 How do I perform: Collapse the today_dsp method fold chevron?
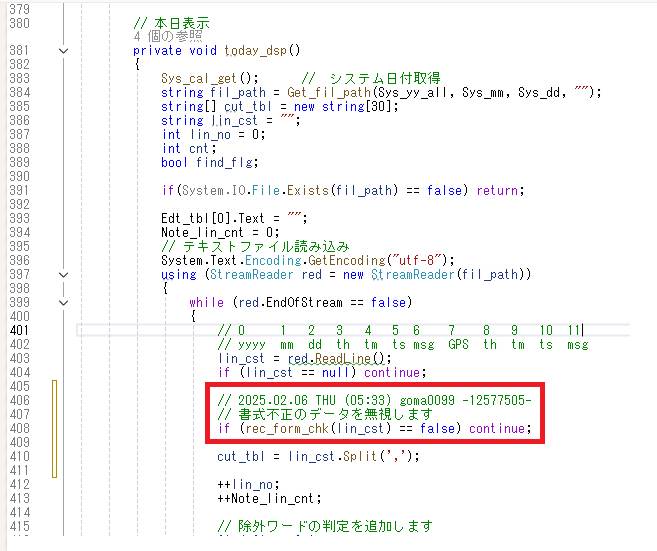63,50
